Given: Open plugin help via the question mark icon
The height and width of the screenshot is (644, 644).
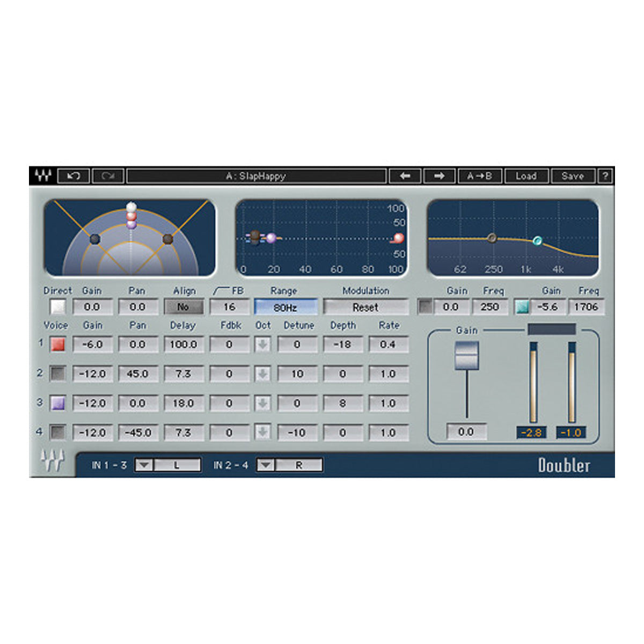Looking at the screenshot, I should tap(605, 176).
